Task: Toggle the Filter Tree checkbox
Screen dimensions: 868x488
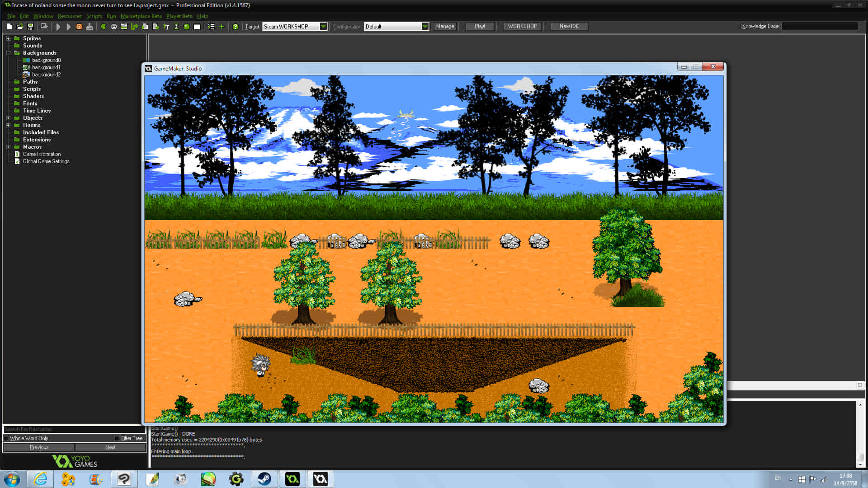Action: pyautogui.click(x=117, y=438)
